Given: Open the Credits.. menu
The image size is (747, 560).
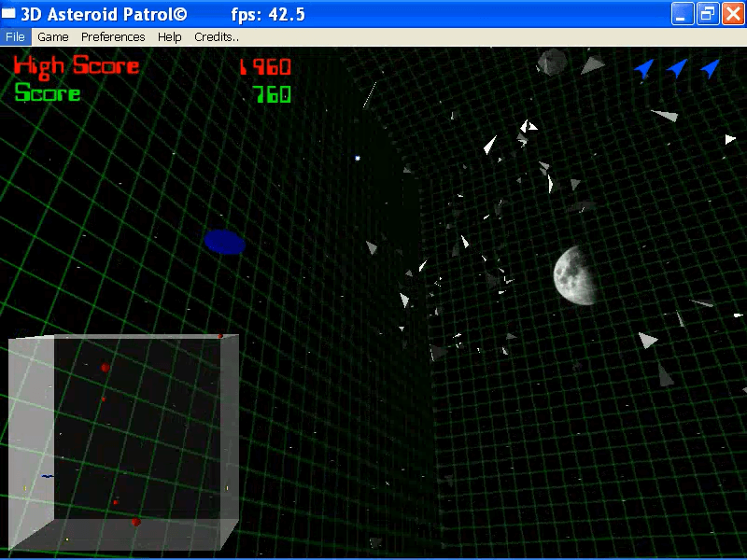Looking at the screenshot, I should 217,36.
